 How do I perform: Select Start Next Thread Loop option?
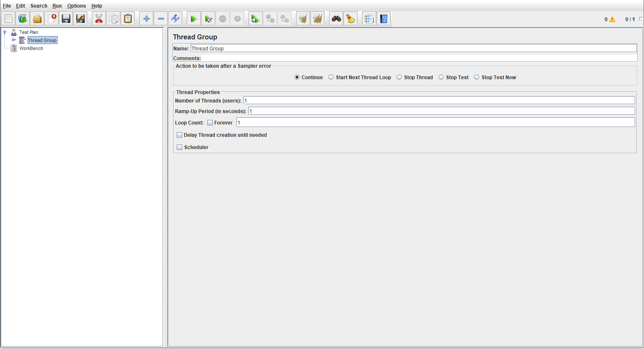pos(331,78)
